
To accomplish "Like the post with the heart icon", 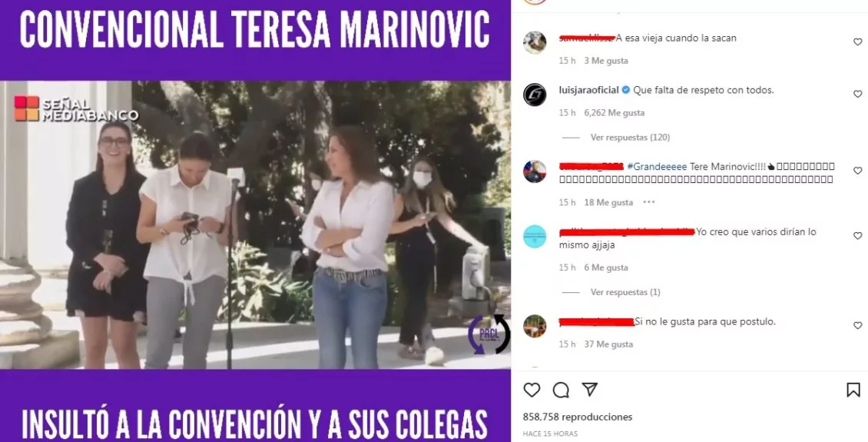I will 532,390.
